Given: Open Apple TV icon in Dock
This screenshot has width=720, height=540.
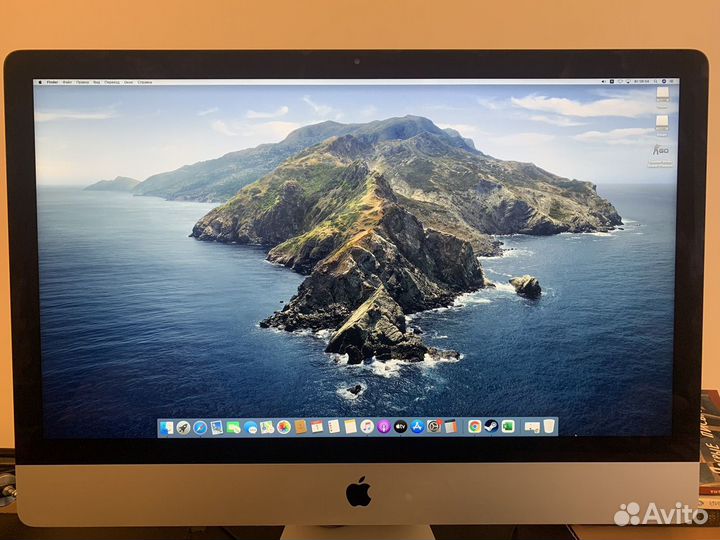Looking at the screenshot, I should pos(400,427).
